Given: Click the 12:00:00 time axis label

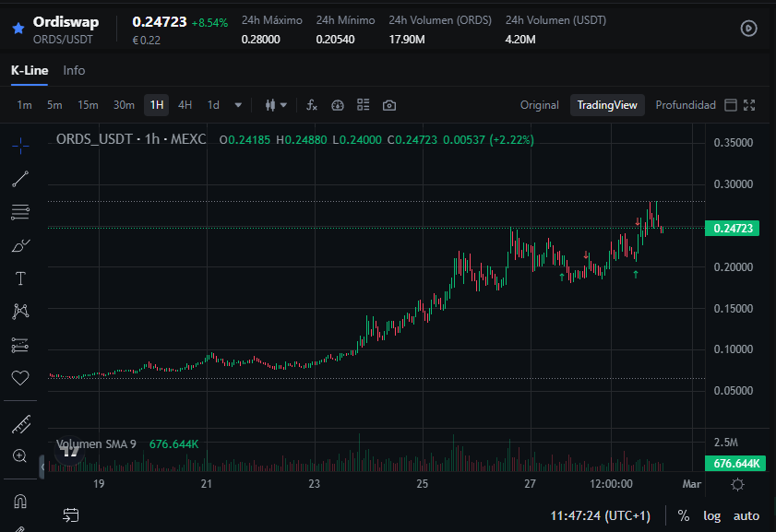Looking at the screenshot, I should pos(611,484).
